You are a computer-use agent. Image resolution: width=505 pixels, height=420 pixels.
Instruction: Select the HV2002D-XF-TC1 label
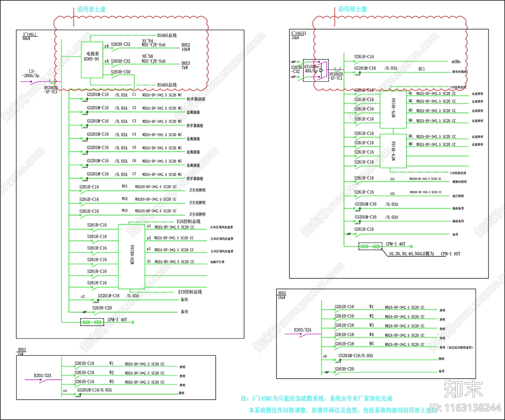336,76
